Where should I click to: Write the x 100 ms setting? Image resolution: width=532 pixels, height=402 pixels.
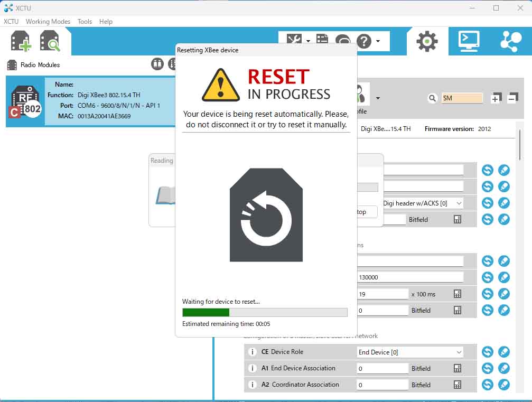pyautogui.click(x=504, y=293)
